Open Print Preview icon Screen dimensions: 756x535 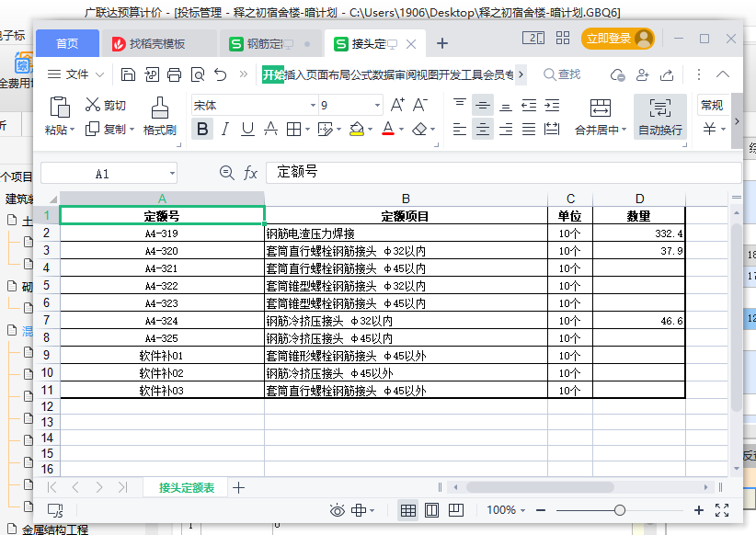198,74
